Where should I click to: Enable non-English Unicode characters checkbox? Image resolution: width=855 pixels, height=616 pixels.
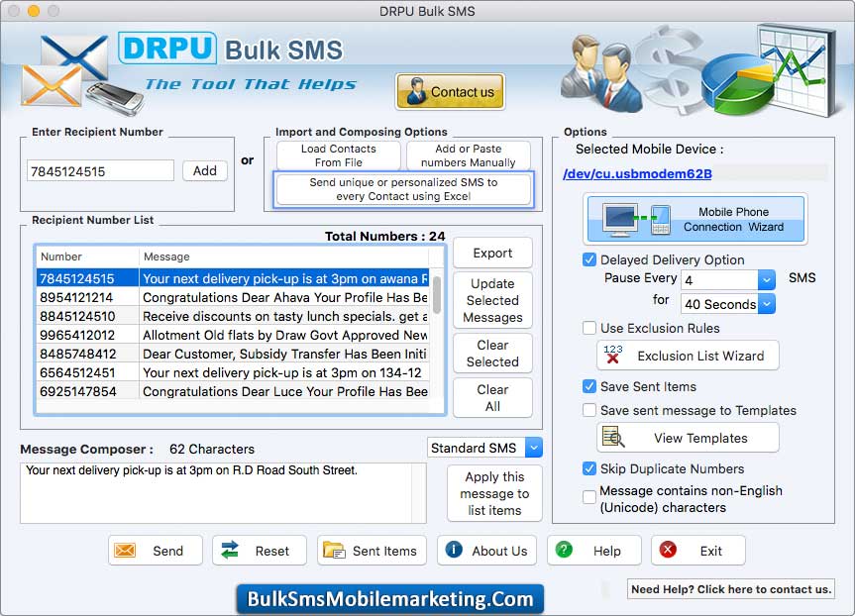click(x=588, y=496)
